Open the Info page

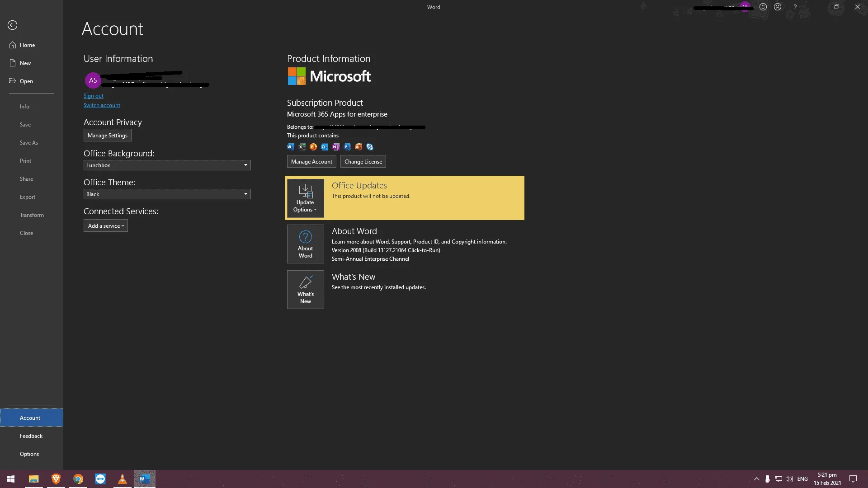pyautogui.click(x=32, y=107)
